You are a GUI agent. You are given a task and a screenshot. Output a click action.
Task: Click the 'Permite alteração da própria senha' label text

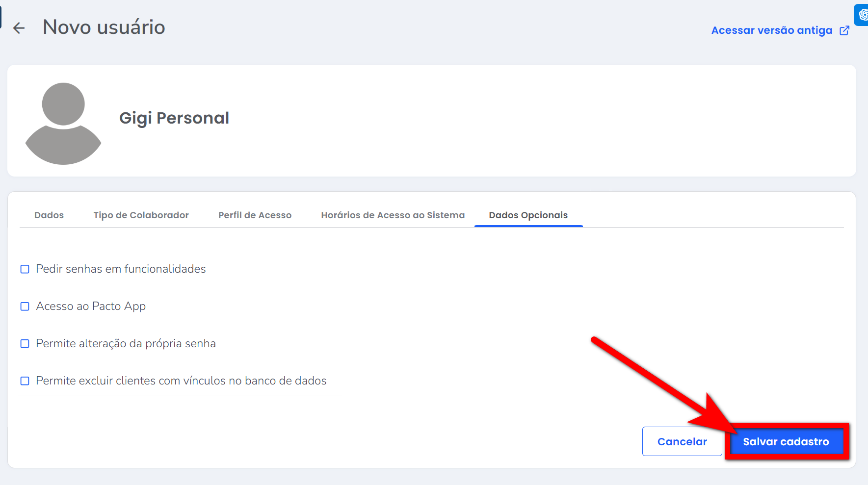click(x=126, y=344)
